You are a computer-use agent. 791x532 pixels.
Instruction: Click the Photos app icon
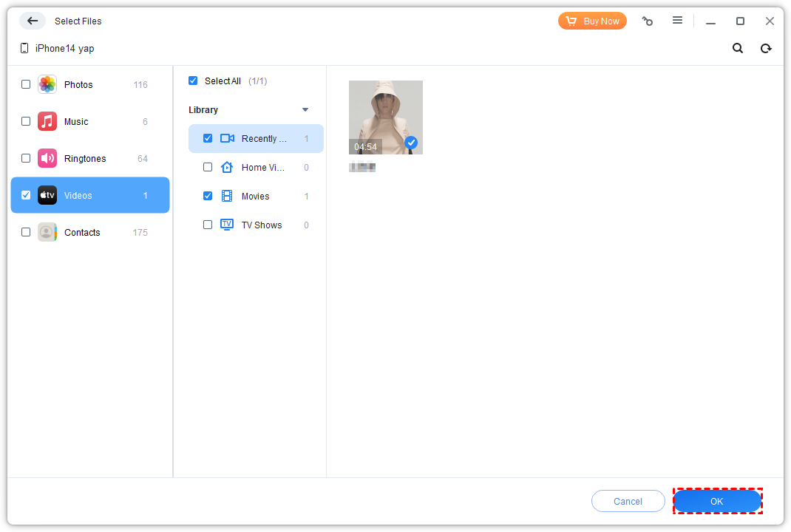click(x=47, y=84)
